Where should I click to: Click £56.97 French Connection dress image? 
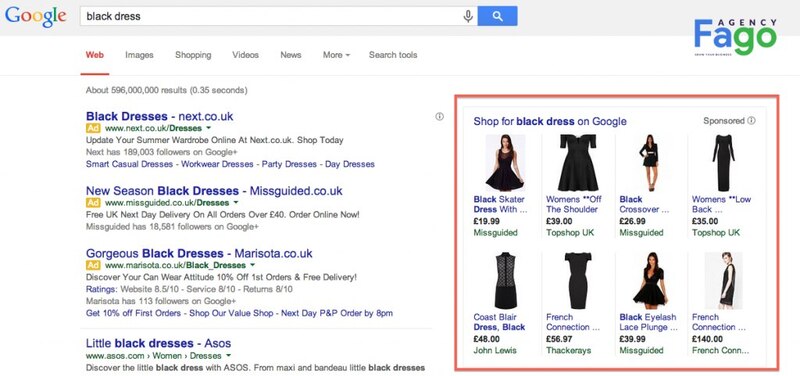(578, 280)
